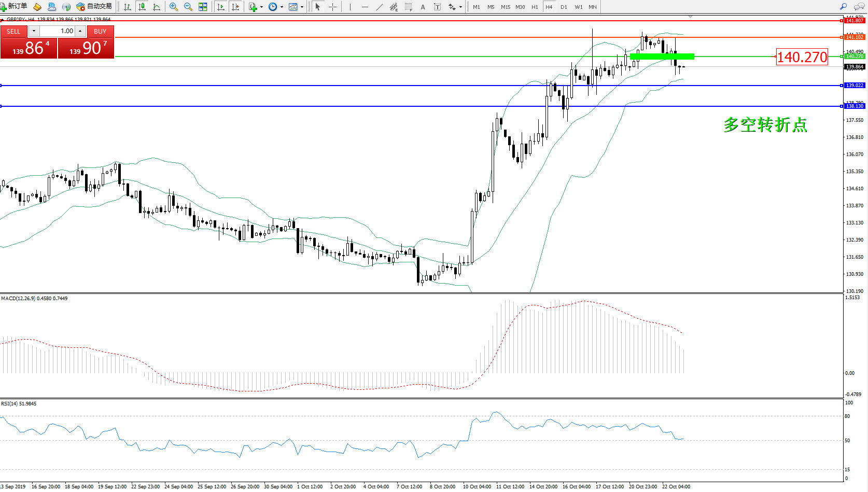Toggle the AutoTrading (自动交易) button
Viewport: 868px width, 492px height.
click(94, 7)
